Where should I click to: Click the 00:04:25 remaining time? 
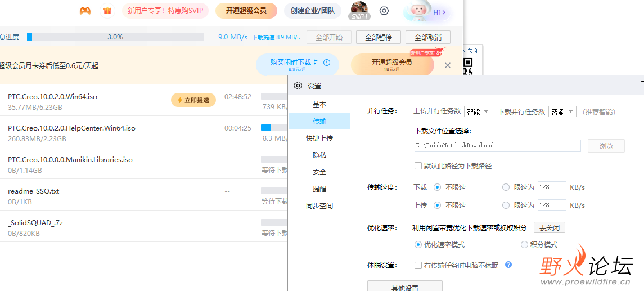pos(238,128)
